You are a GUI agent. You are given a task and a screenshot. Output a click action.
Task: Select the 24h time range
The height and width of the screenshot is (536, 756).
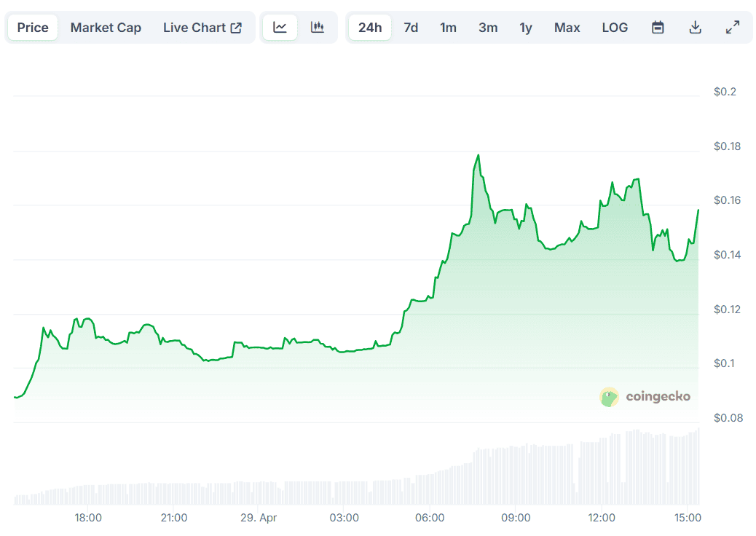point(370,28)
